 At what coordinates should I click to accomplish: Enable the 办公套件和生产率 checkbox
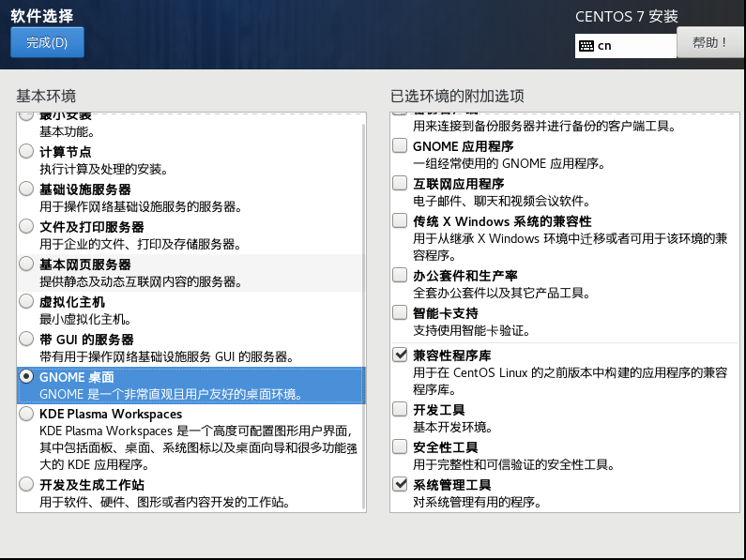(400, 275)
